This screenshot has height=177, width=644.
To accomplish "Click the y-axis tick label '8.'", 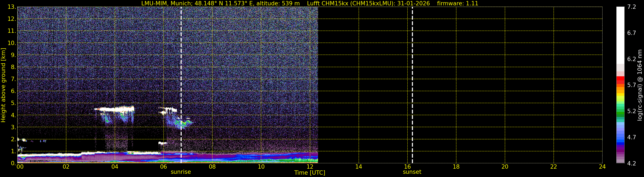I will coord(13,67).
